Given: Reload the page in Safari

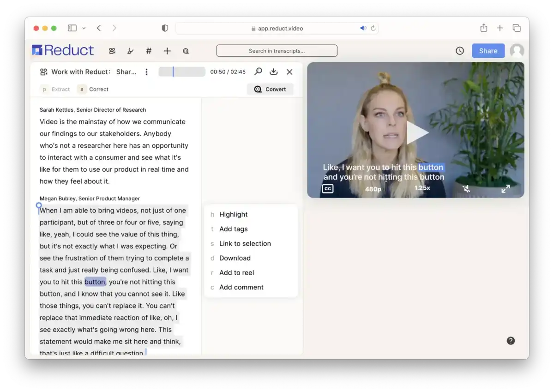Looking at the screenshot, I should click(x=373, y=28).
